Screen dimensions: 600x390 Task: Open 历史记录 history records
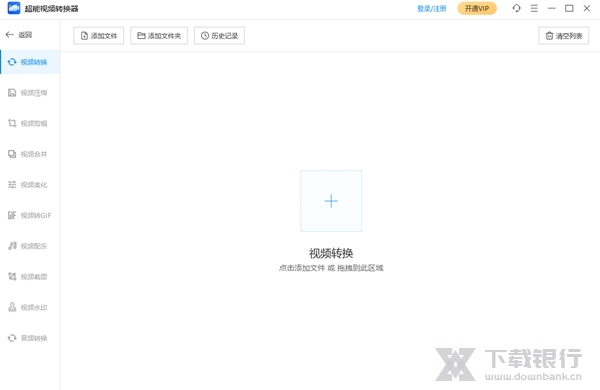[219, 36]
